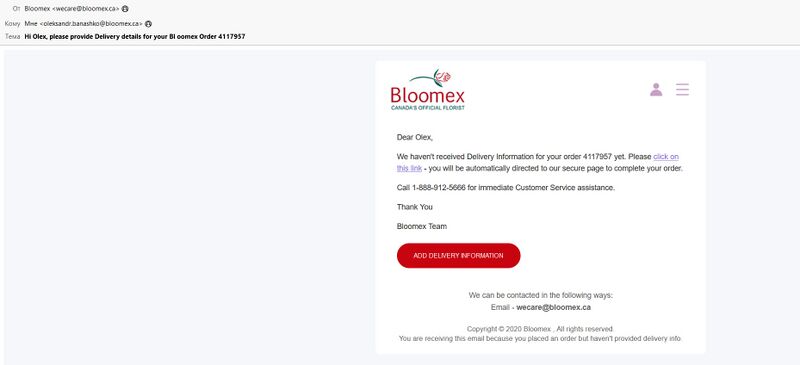Click the "Dear Olex," greeting line
This screenshot has width=800, height=365.
[x=415, y=137]
